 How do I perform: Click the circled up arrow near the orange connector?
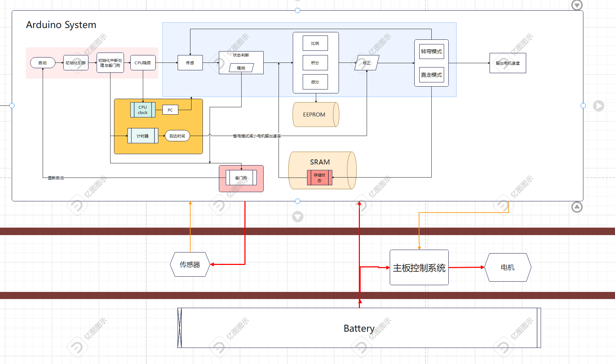pyautogui.click(x=577, y=207)
